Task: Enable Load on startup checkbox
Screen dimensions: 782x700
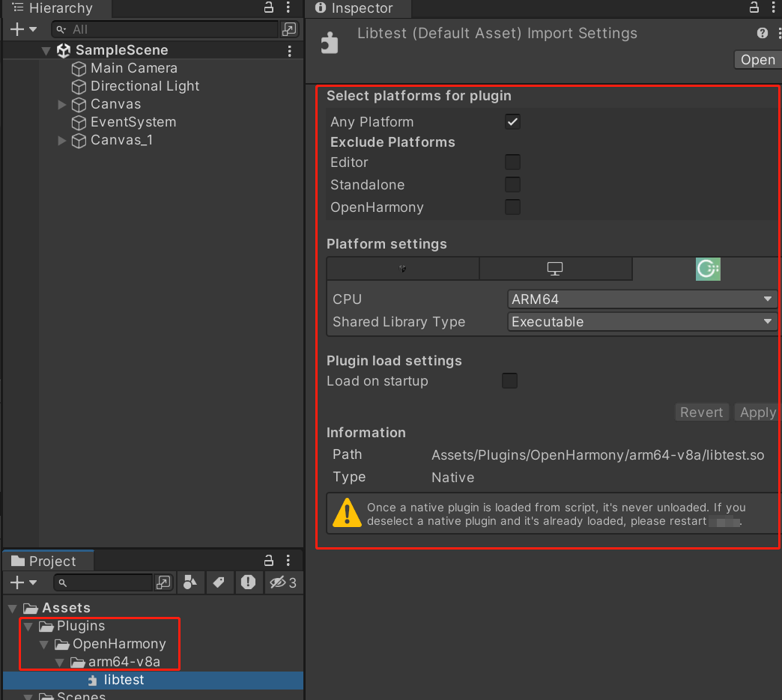Action: [x=509, y=381]
